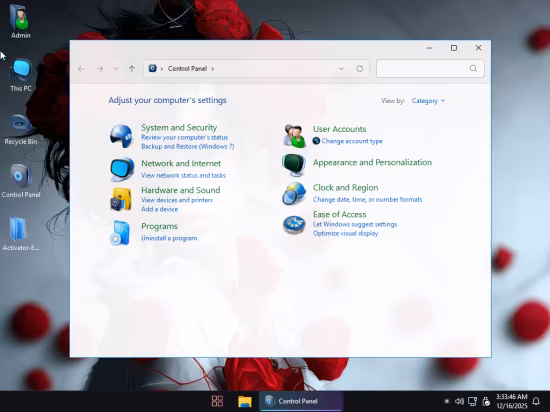Open the notification bell in tray
The height and width of the screenshot is (412, 550).
pos(536,401)
